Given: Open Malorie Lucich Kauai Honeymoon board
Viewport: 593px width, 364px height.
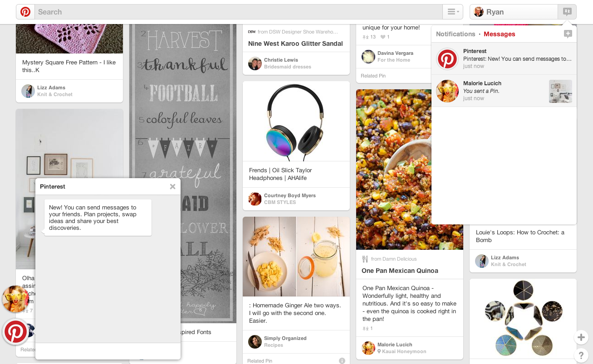Looking at the screenshot, I should pyautogui.click(x=402, y=348).
